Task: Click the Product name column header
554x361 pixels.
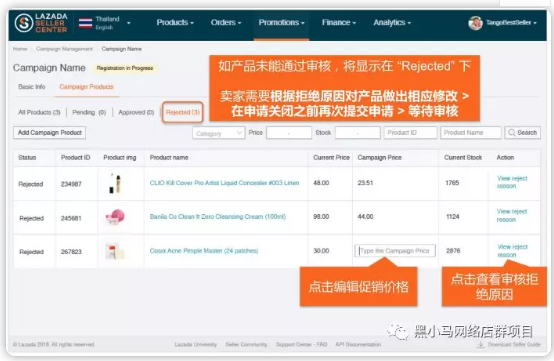Action: point(169,158)
